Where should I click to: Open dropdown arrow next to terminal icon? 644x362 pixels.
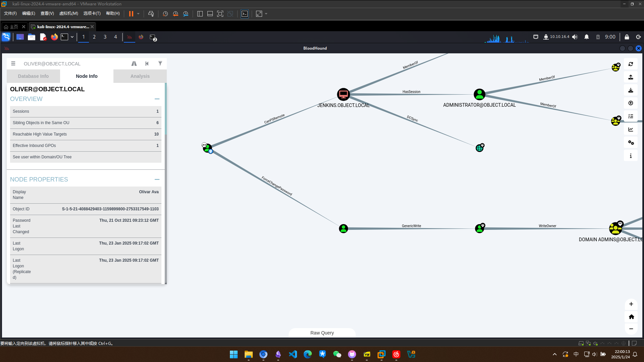point(72,37)
